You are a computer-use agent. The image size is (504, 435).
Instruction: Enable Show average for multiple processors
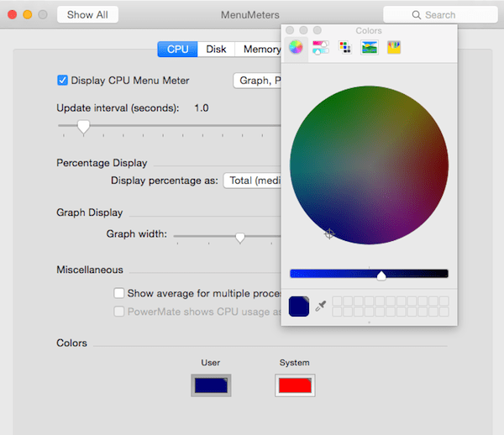[x=119, y=293]
